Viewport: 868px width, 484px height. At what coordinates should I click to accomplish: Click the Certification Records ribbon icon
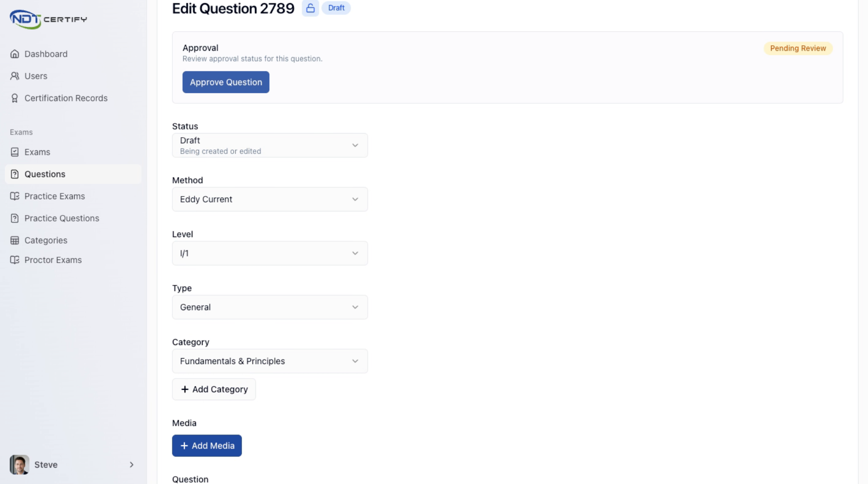tap(15, 98)
